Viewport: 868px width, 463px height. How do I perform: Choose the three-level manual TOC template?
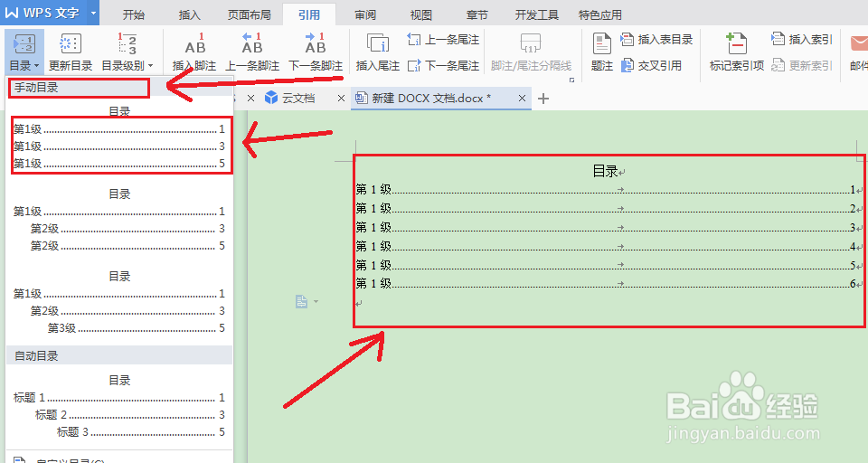119,302
